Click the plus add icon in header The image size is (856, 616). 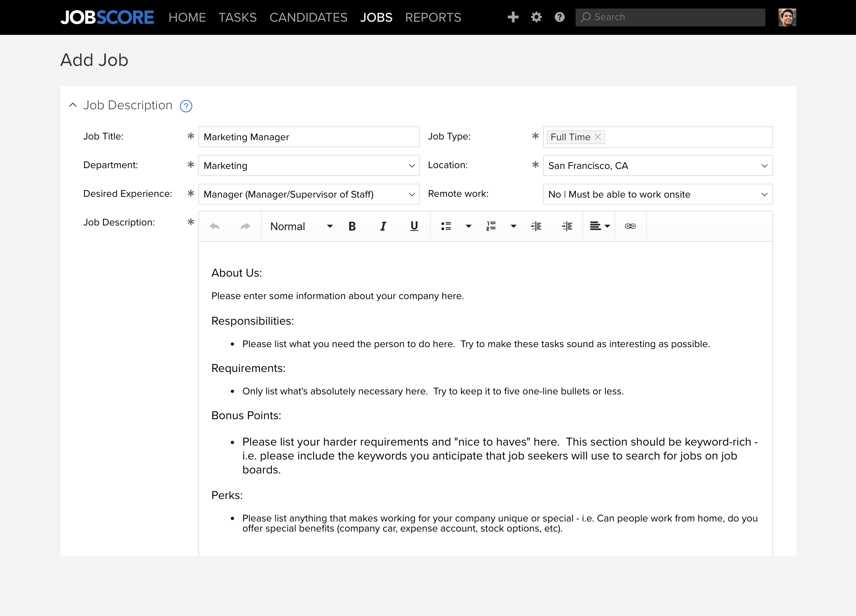(513, 17)
